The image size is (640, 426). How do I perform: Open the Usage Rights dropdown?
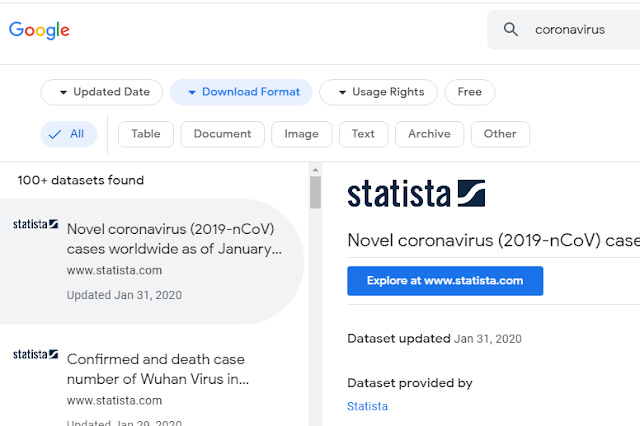tap(378, 92)
